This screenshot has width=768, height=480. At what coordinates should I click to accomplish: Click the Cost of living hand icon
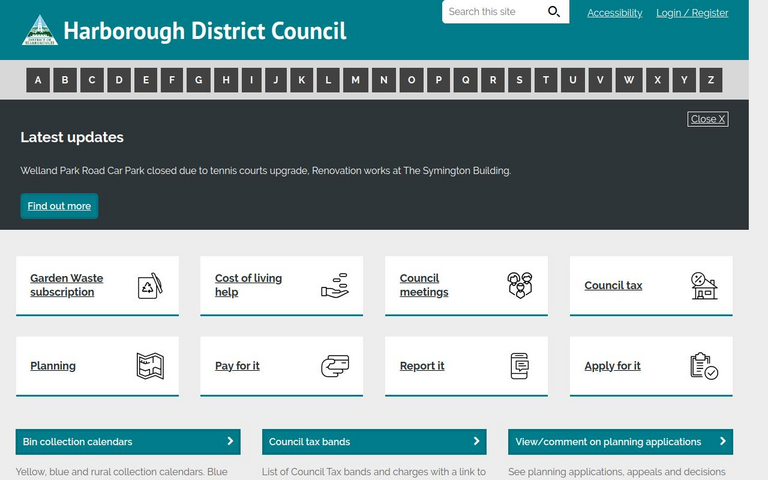pos(334,286)
